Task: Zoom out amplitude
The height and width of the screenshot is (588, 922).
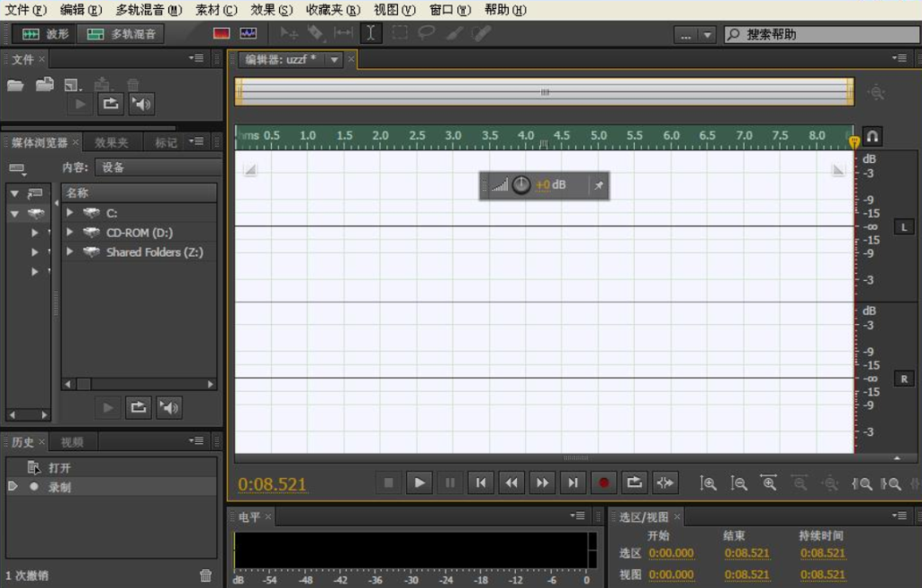Action: point(738,484)
